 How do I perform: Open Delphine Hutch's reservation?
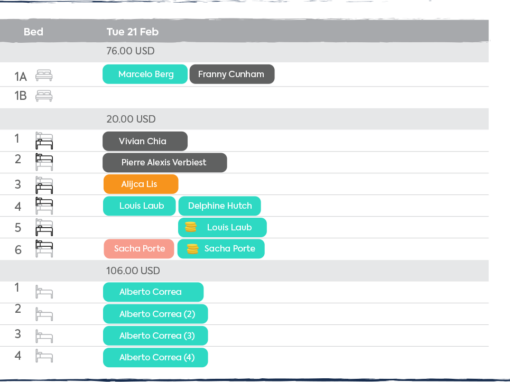pyautogui.click(x=220, y=206)
